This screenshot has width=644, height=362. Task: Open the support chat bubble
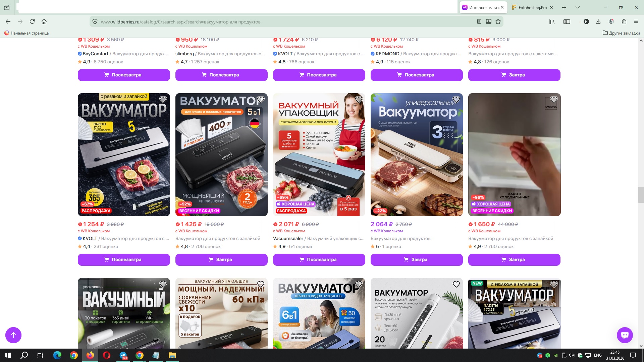(625, 335)
